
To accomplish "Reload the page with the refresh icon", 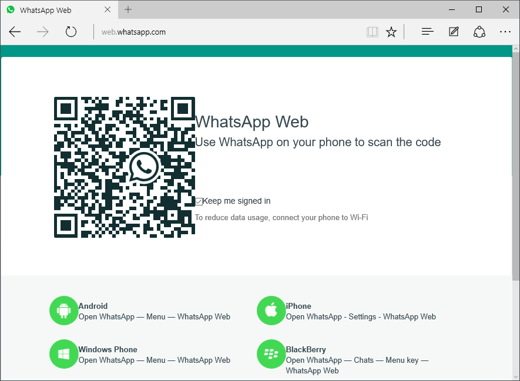I will pyautogui.click(x=71, y=32).
